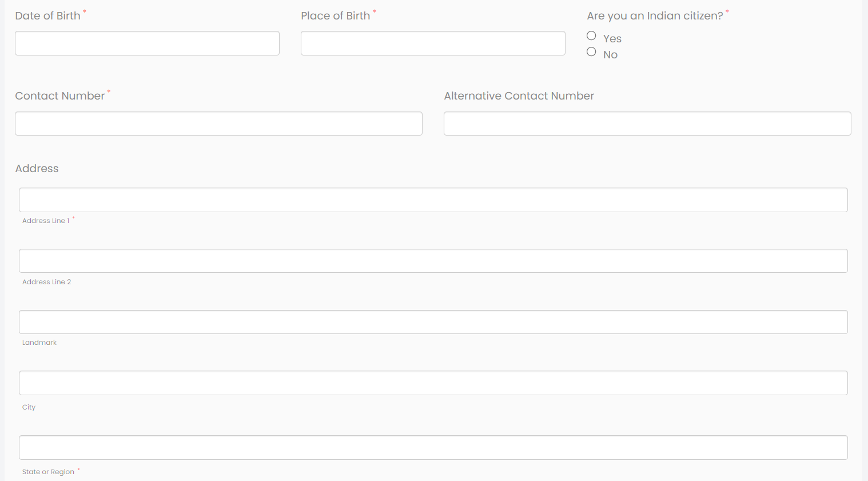
Task: Focus the Alternative Contact Number text box
Action: [647, 124]
